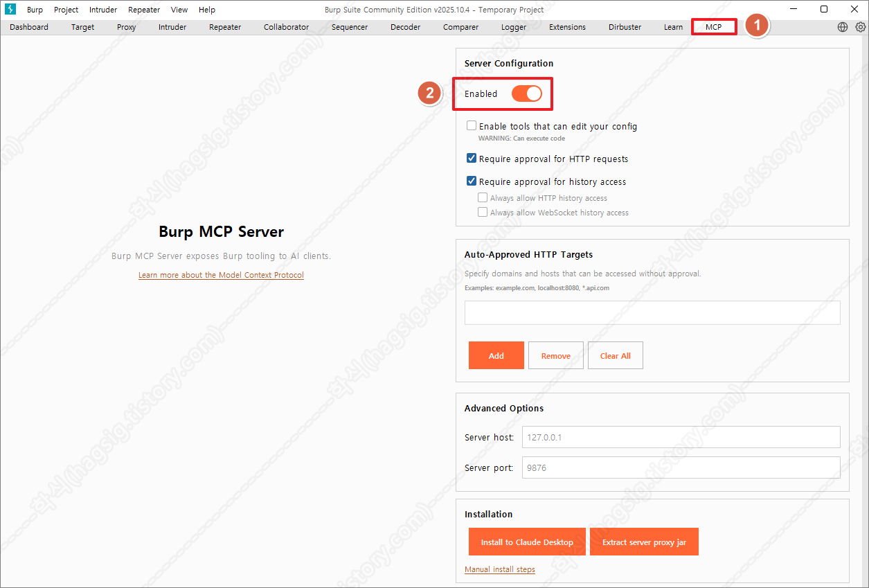Check Always allow WebSocket history access

[x=483, y=213]
